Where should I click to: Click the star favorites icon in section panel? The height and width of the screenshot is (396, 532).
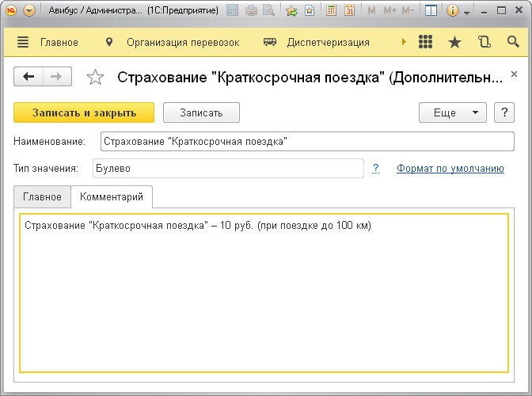click(454, 42)
